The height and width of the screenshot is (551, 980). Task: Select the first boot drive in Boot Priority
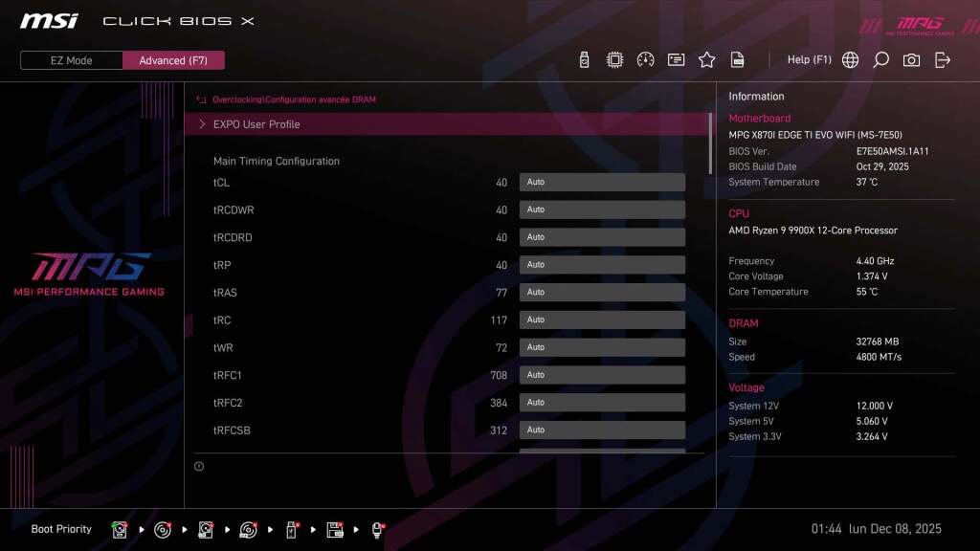click(120, 529)
